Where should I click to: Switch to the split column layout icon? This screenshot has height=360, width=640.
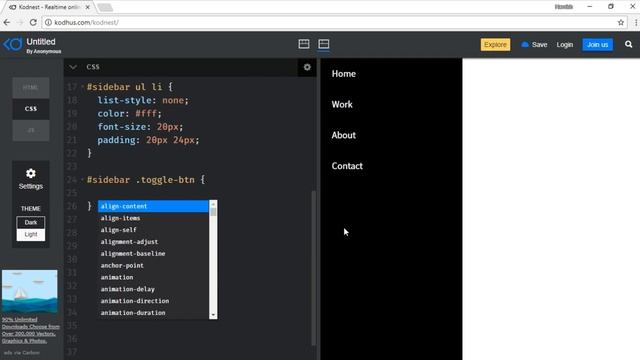[304, 44]
